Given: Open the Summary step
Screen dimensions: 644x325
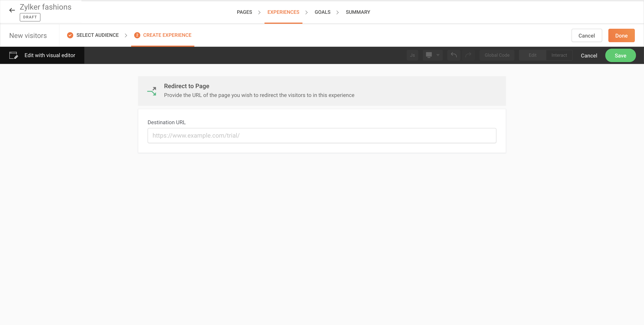Looking at the screenshot, I should 358,12.
